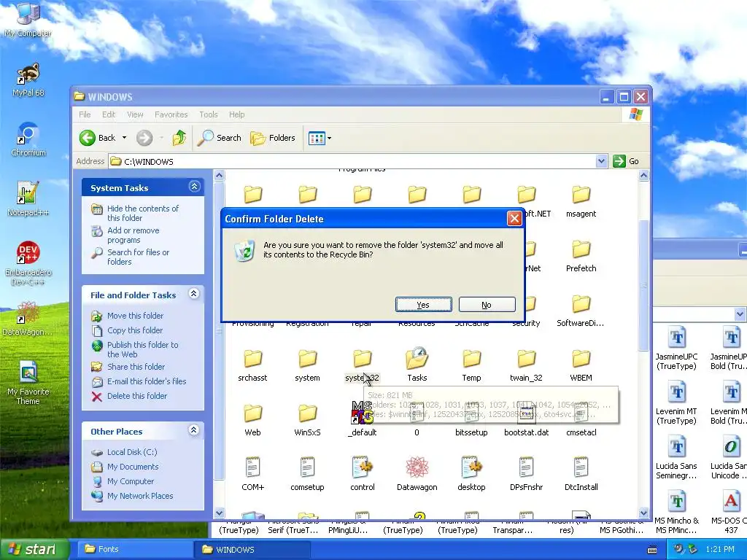Select the _default MS-DOS shortcut icon

(x=362, y=413)
